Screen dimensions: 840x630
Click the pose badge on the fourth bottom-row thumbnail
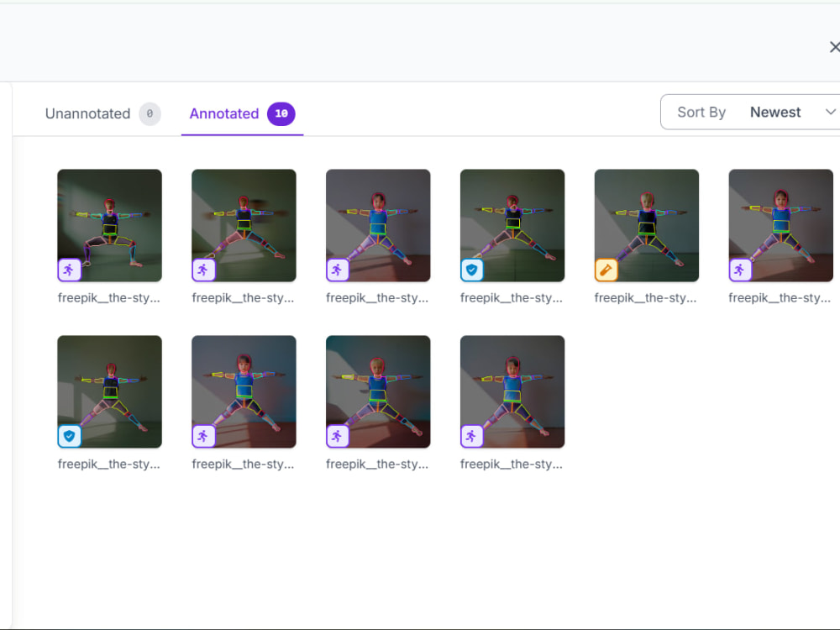pyautogui.click(x=472, y=436)
